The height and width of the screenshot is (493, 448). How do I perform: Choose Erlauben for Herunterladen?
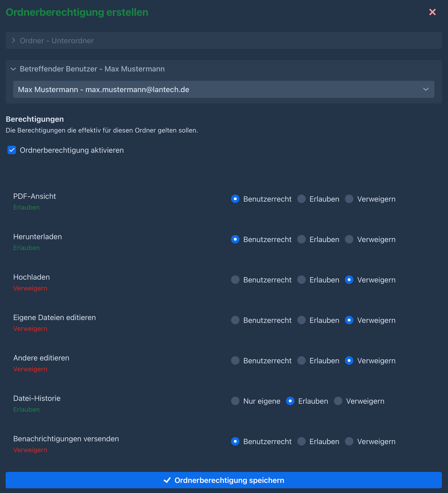pos(301,239)
